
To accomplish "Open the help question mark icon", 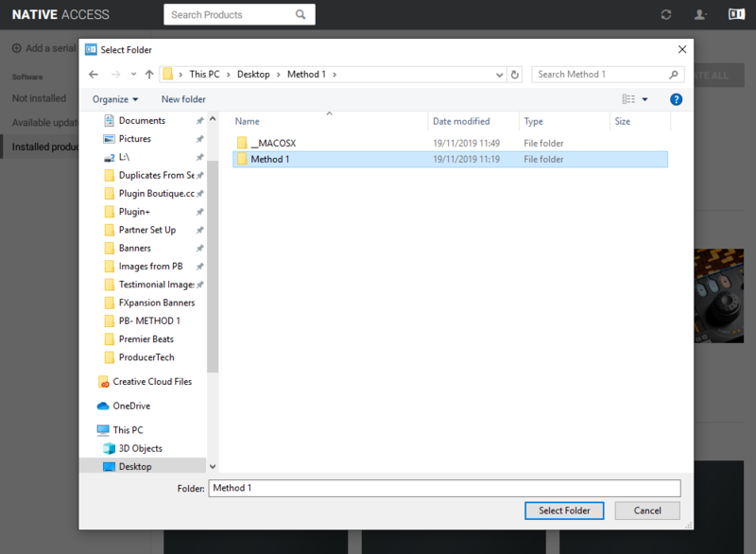I will coord(676,99).
